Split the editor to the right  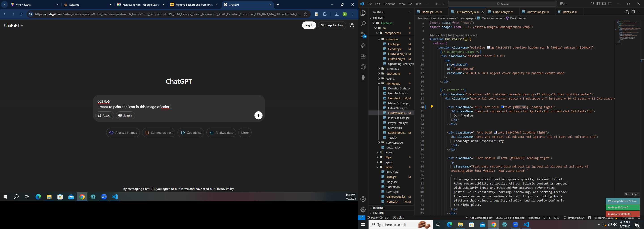click(633, 12)
